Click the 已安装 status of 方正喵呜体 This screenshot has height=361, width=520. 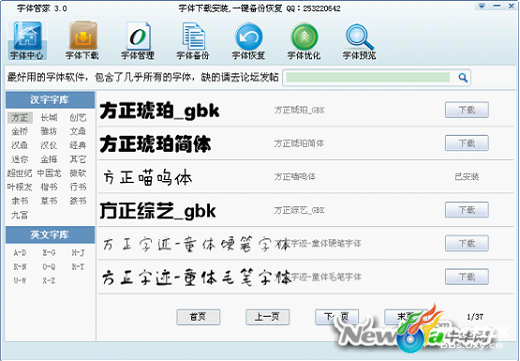467,176
